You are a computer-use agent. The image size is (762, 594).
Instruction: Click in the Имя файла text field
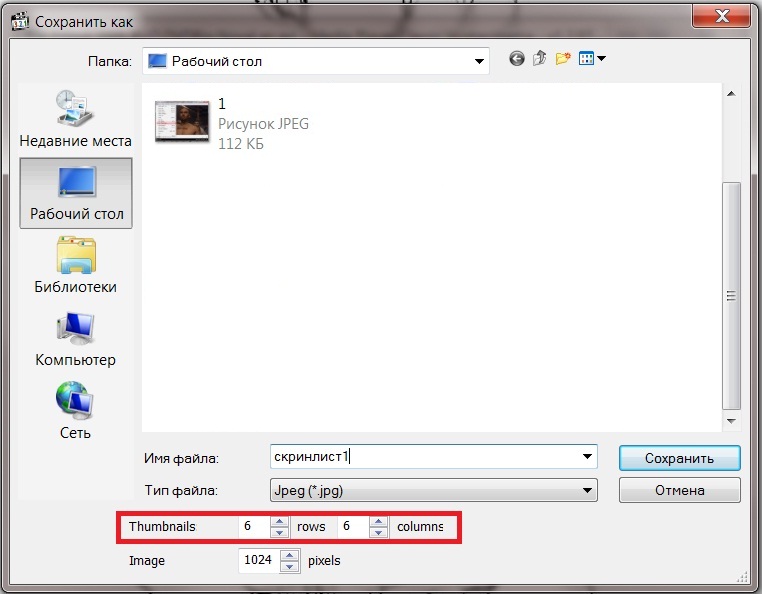(420, 457)
